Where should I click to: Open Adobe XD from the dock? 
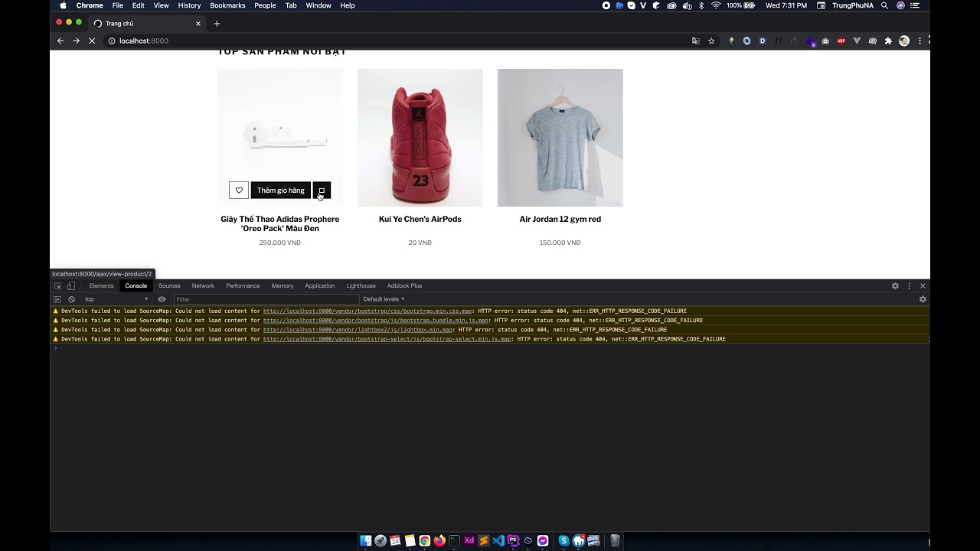click(x=469, y=540)
